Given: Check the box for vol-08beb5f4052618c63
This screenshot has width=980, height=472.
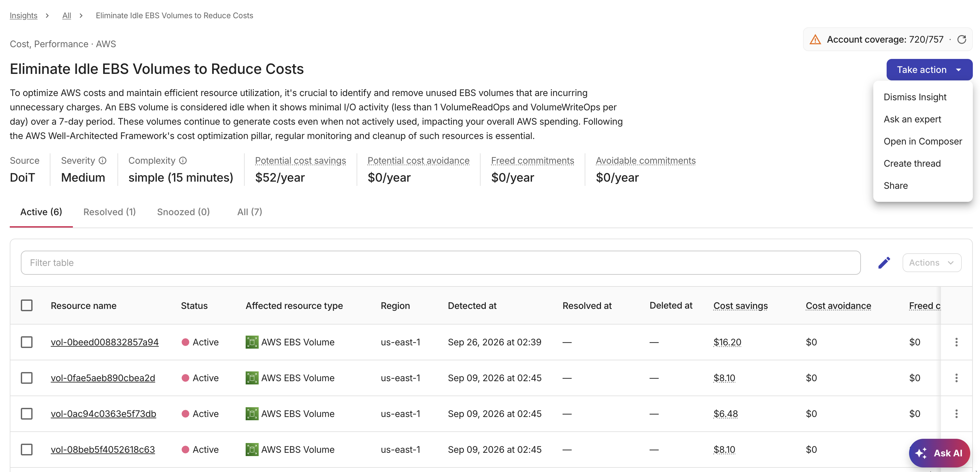Looking at the screenshot, I should tap(27, 450).
